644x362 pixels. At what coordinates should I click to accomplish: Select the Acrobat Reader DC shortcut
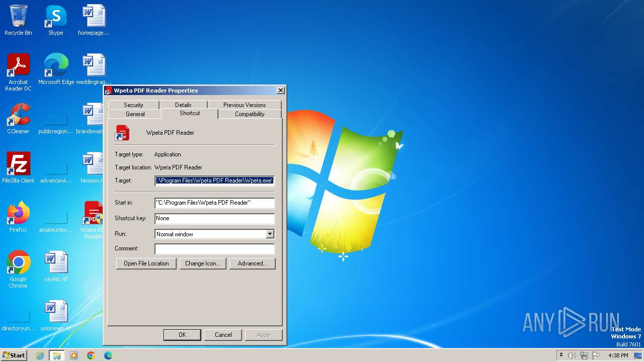[18, 72]
